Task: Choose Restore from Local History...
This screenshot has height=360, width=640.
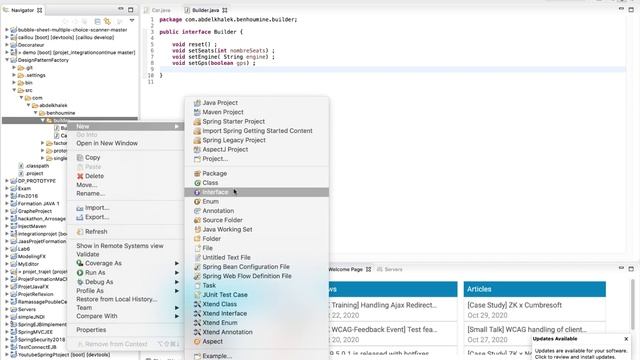Action: pyautogui.click(x=117, y=299)
